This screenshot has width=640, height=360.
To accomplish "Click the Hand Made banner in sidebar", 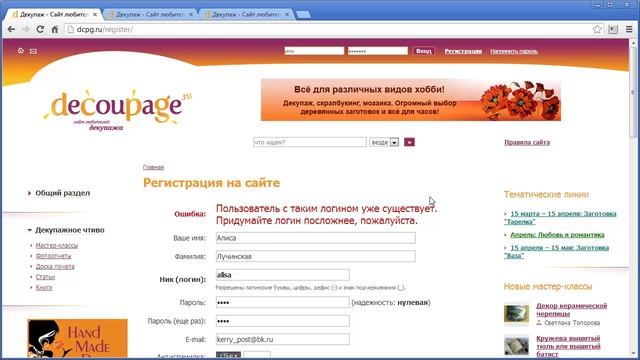I will 78,339.
